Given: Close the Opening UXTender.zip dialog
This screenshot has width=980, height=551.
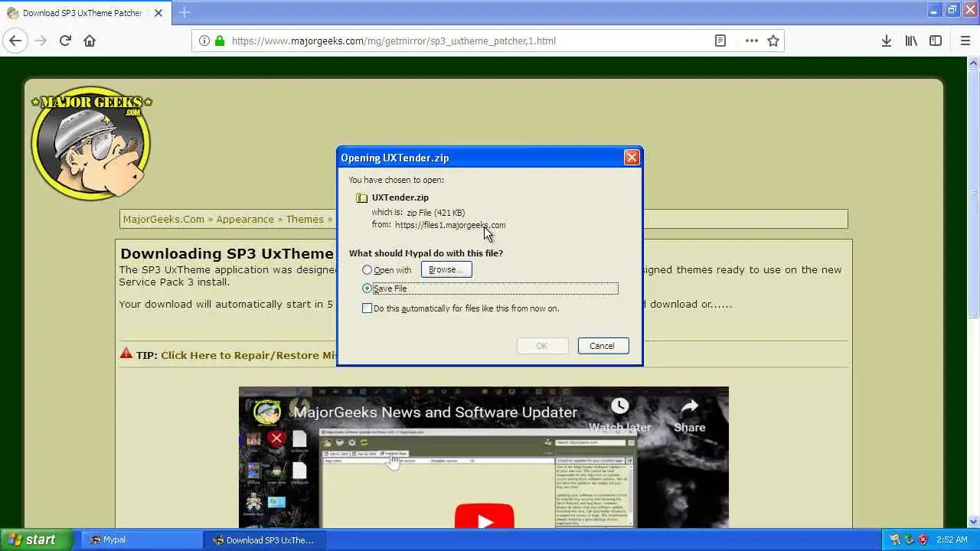Looking at the screenshot, I should click(x=632, y=158).
